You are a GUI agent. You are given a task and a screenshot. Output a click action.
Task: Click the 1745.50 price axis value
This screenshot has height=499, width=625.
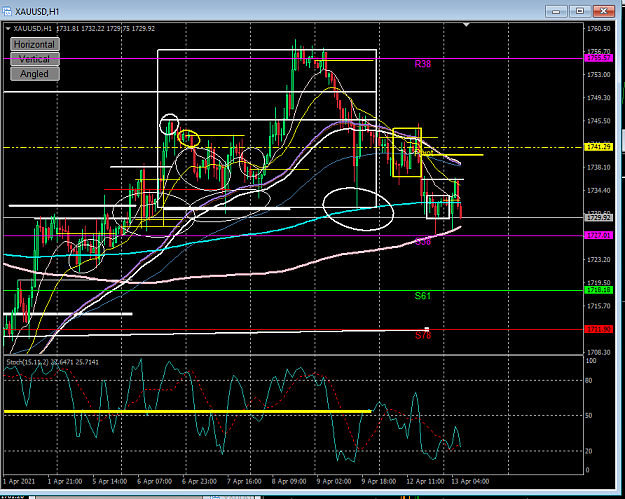point(598,121)
